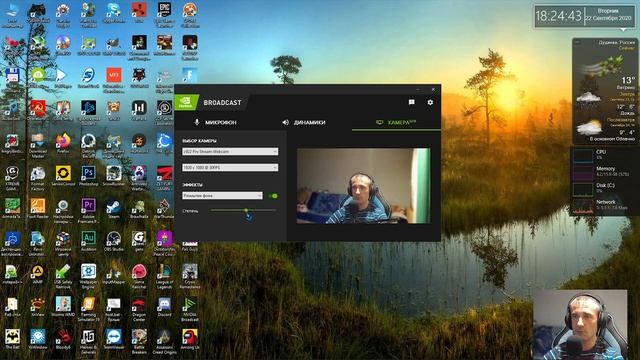Open The Bat! desktop icon

(12, 339)
